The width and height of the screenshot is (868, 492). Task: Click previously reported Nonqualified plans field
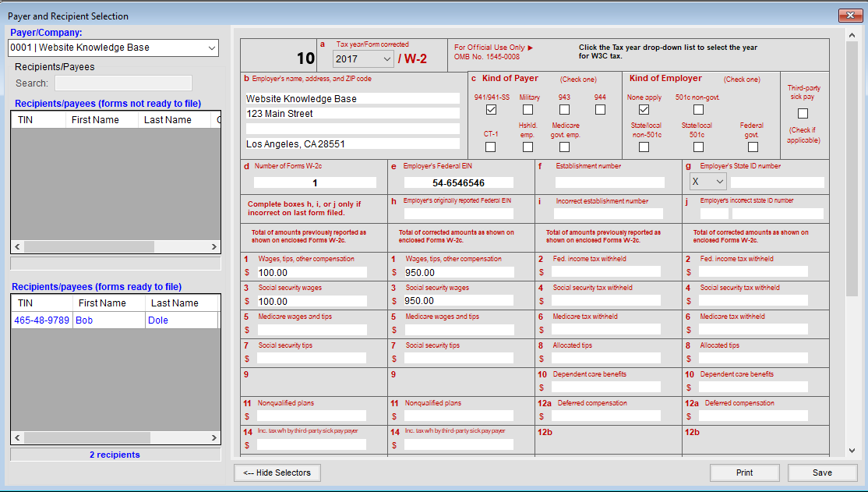(312, 416)
